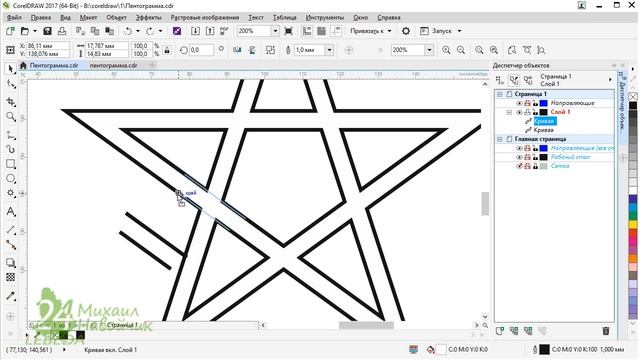Select the Rectangle tool

pos(11,164)
